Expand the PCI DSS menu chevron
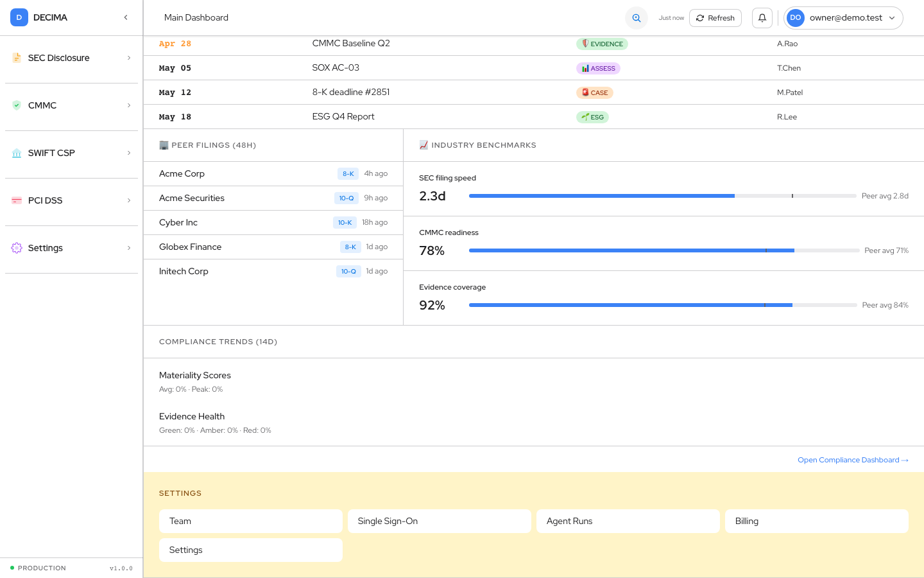Image resolution: width=924 pixels, height=578 pixels. 129,200
